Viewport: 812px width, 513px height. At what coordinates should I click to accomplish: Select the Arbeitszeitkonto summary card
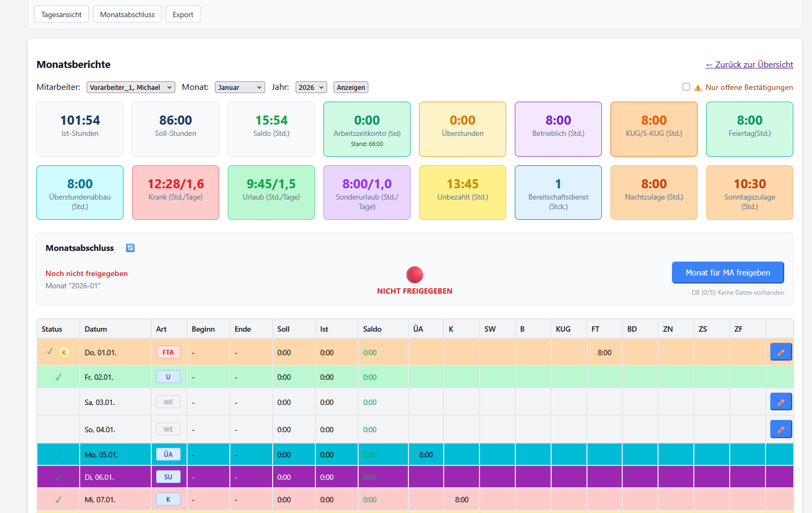point(367,129)
